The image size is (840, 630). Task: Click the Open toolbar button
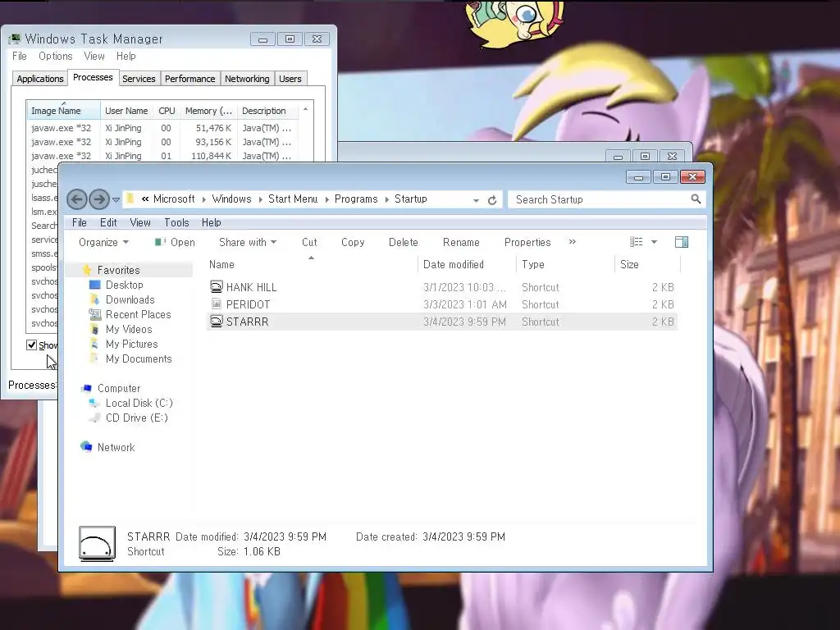point(175,242)
